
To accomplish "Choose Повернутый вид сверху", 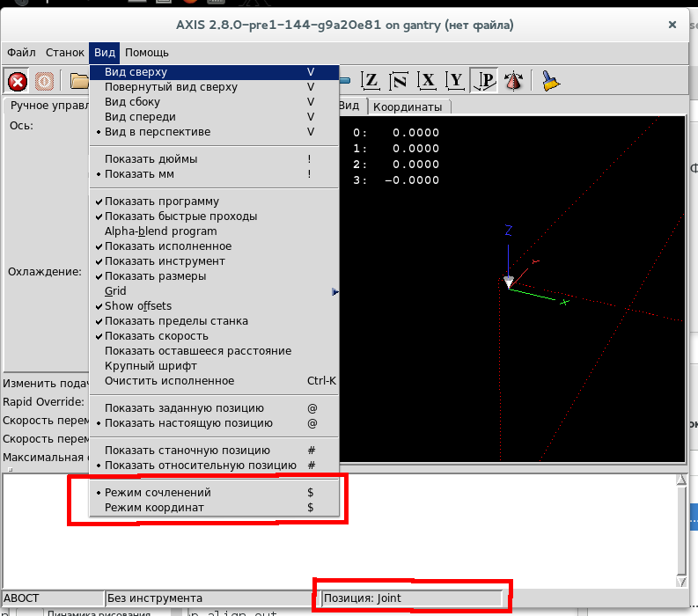I will (214, 87).
